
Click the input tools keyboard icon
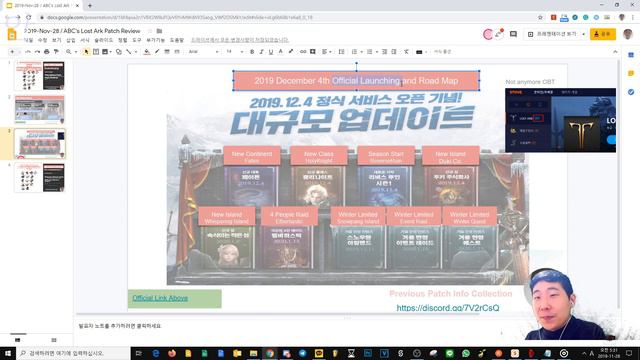coord(419,52)
